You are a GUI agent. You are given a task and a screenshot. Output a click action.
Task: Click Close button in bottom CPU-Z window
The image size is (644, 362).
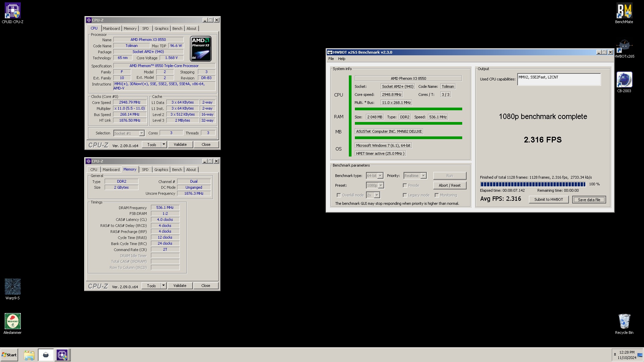point(206,286)
